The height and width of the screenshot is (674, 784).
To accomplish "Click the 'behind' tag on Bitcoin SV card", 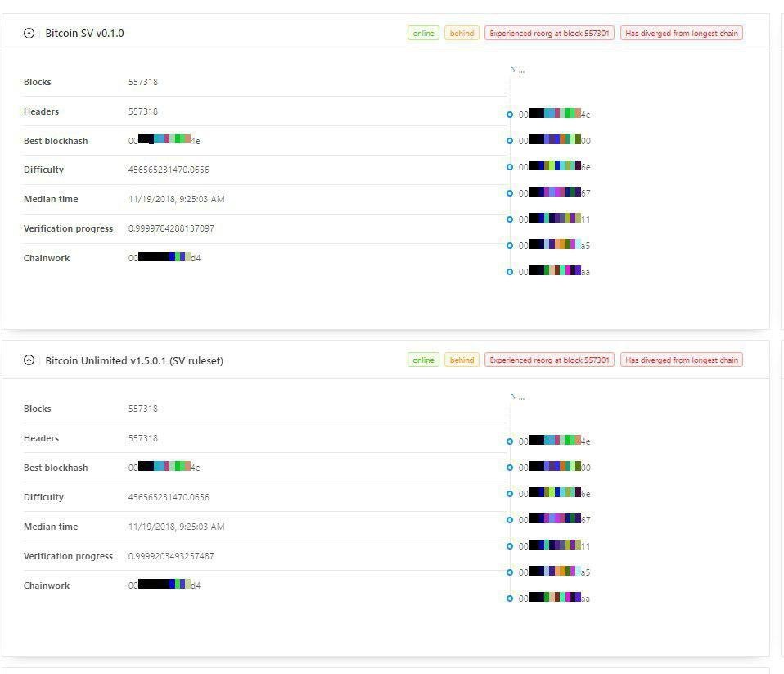I will (462, 34).
